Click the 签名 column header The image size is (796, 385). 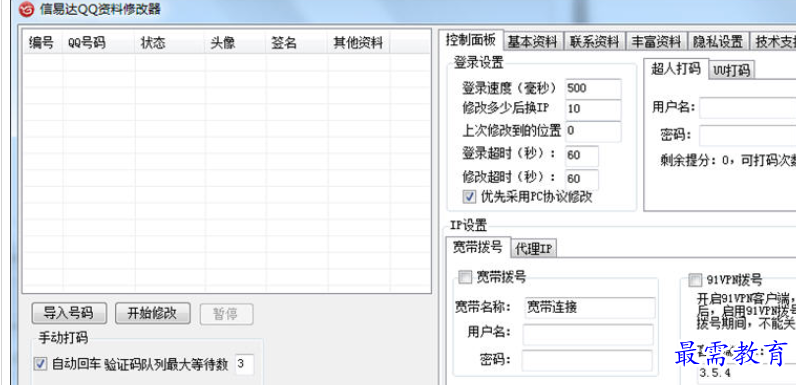point(297,43)
